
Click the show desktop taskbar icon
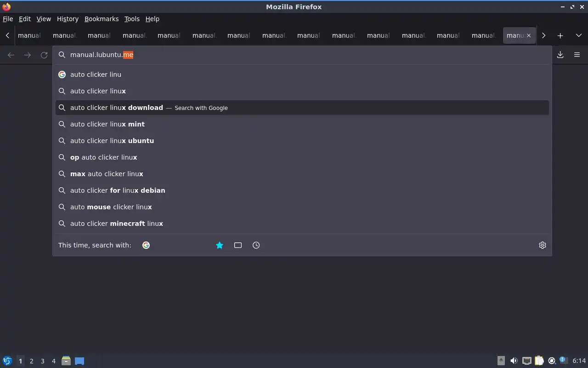[x=79, y=361]
